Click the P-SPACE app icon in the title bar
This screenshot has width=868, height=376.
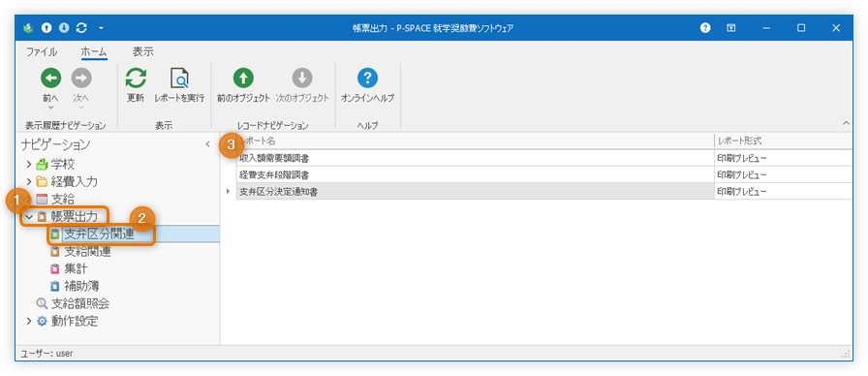[x=29, y=28]
